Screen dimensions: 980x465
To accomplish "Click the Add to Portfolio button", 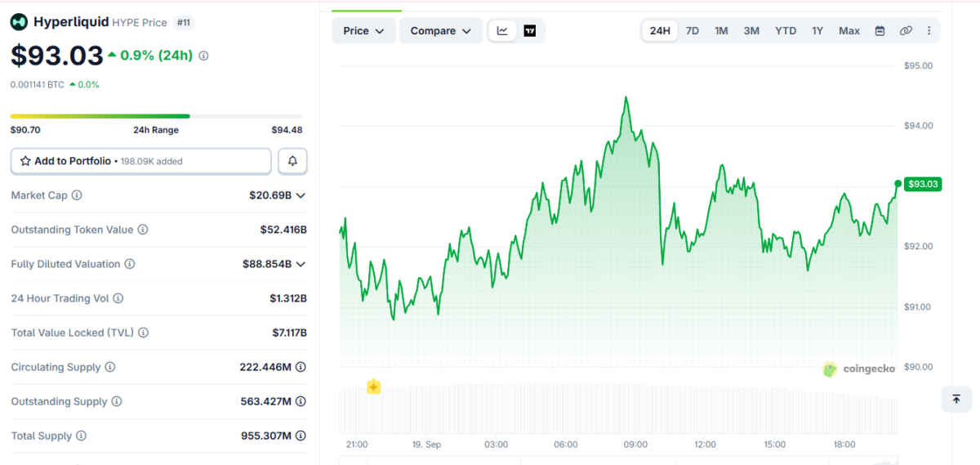I will point(140,161).
